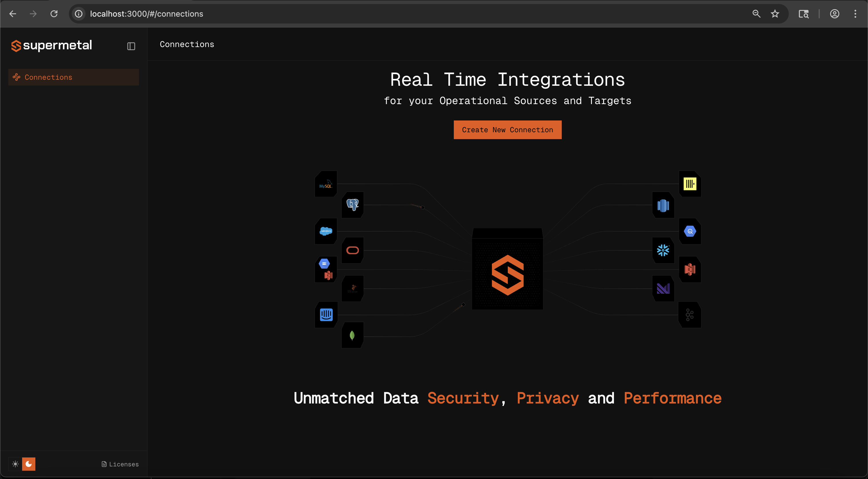Screen dimensions: 868x479
Task: Click the Salesforce cloud icon
Action: click(x=325, y=231)
